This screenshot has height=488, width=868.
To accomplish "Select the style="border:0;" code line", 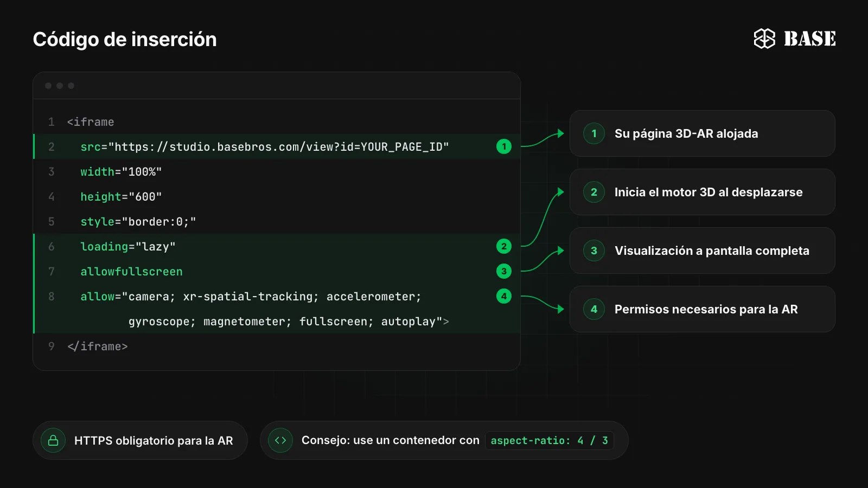I will pos(138,222).
